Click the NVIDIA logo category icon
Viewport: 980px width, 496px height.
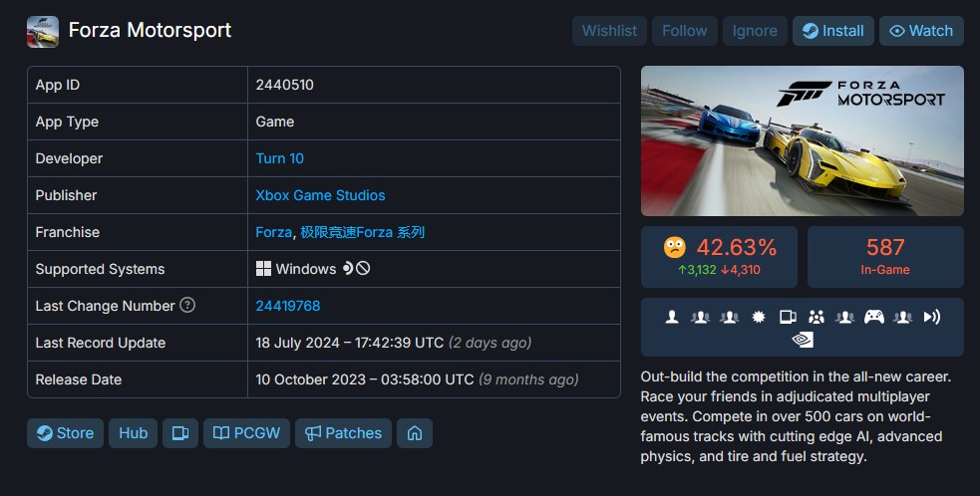point(802,340)
